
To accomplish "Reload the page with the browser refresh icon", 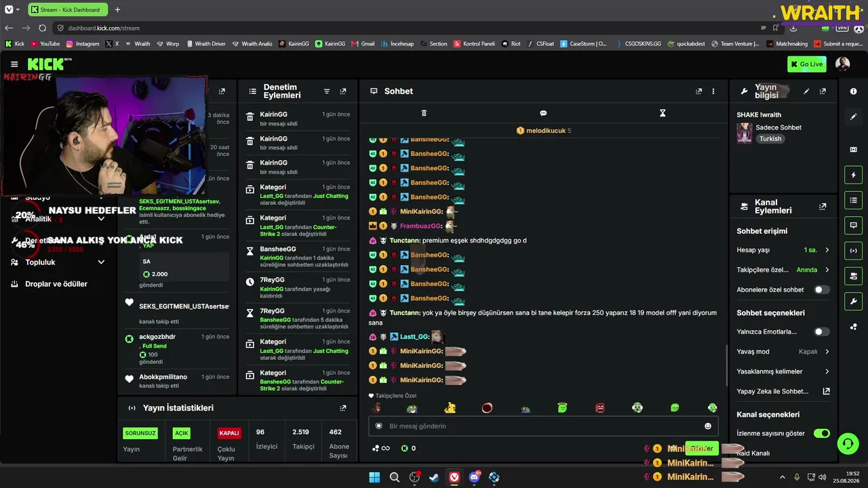I will tap(42, 28).
